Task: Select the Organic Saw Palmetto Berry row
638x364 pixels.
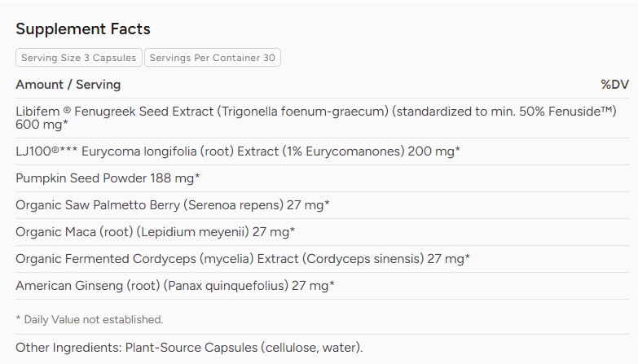Action: 322,205
